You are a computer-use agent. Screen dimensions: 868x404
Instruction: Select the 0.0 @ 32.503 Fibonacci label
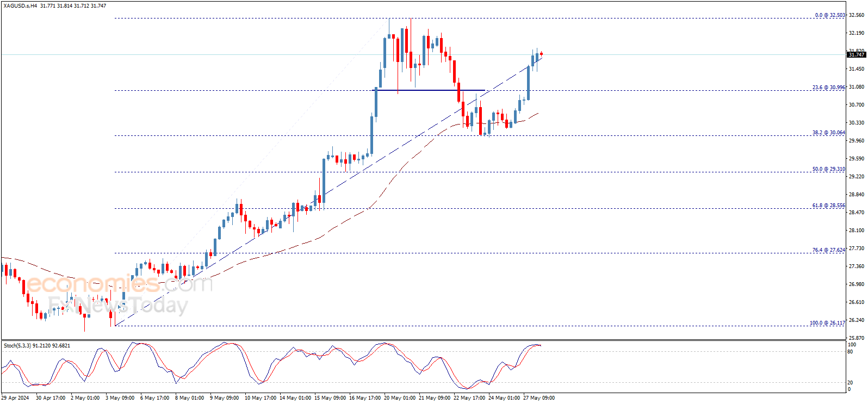(830, 15)
